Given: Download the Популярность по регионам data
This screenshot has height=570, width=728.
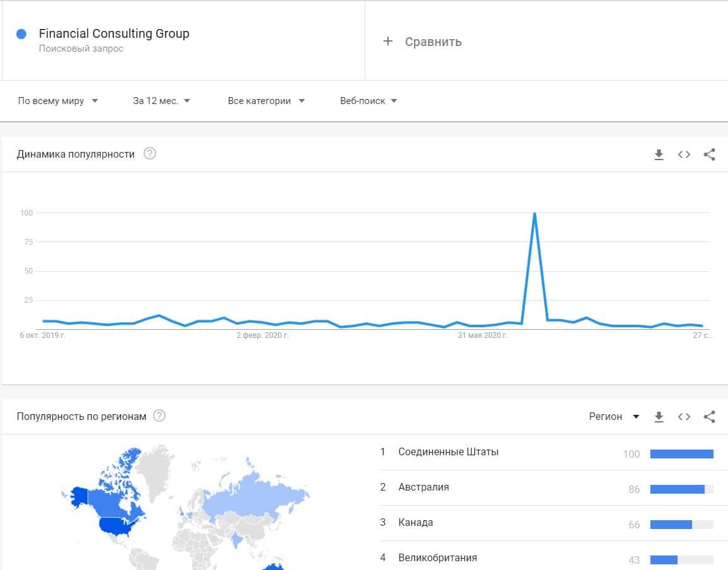Looking at the screenshot, I should coord(659,417).
